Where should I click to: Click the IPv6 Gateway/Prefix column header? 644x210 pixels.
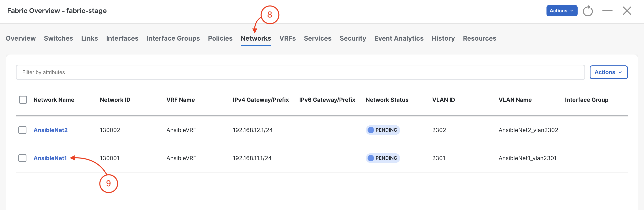coord(327,100)
